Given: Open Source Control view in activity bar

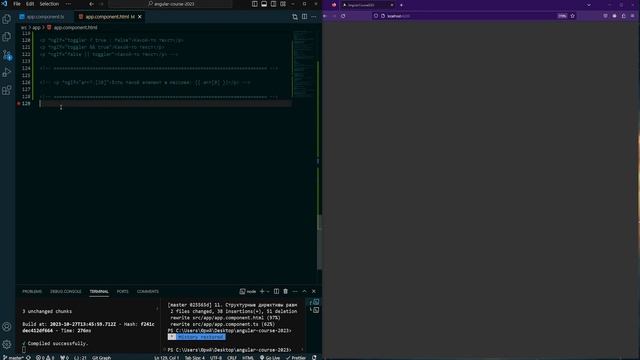Looking at the screenshot, I should click(x=7, y=55).
